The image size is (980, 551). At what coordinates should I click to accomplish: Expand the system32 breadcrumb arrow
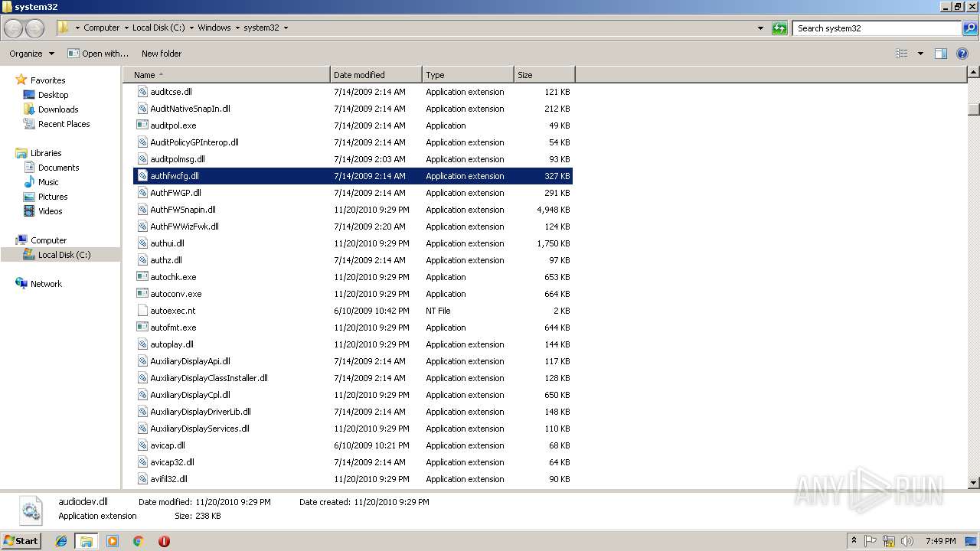coord(286,28)
